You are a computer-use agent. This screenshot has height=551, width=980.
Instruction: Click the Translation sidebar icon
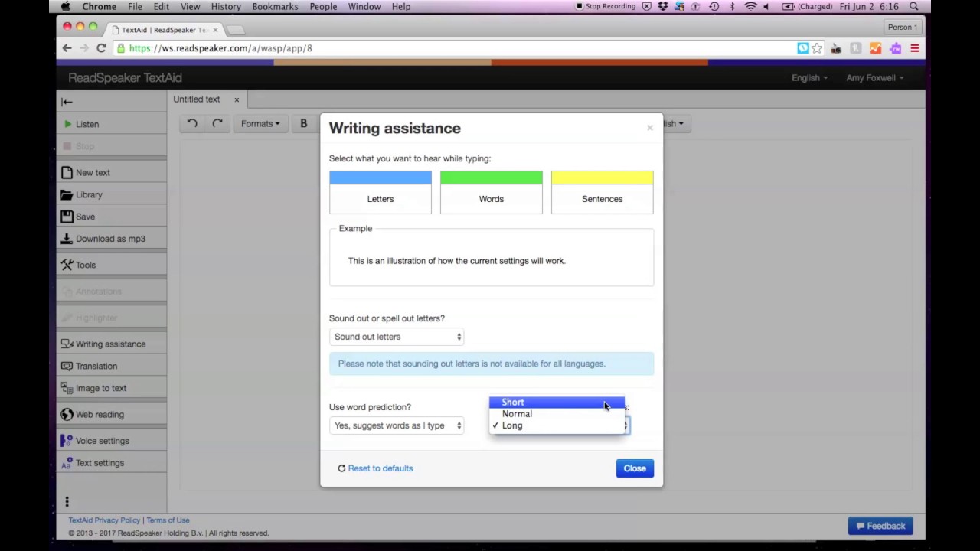[67, 367]
